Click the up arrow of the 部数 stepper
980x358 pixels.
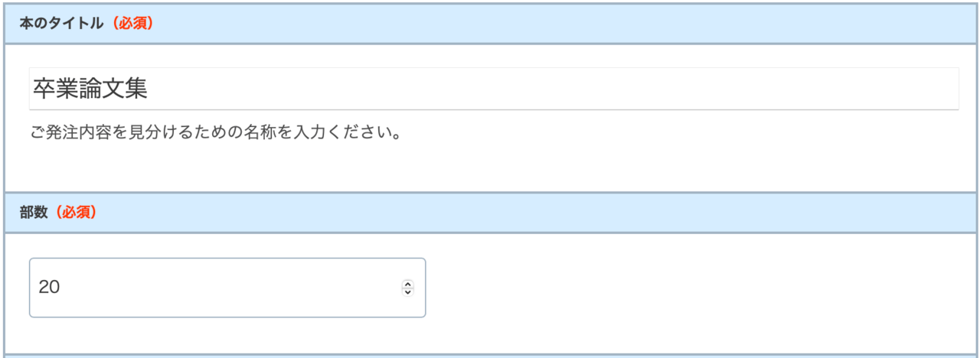(407, 284)
